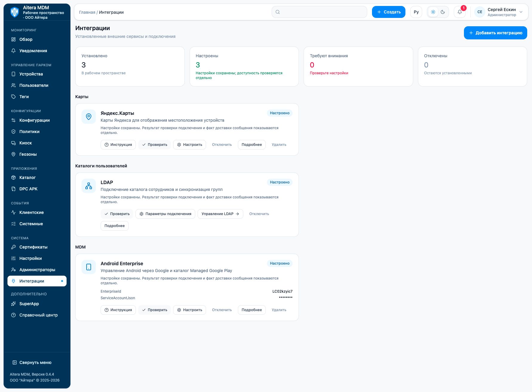This screenshot has height=392, width=532.
Task: Click the Геозоны pin icon
Action: (x=13, y=154)
